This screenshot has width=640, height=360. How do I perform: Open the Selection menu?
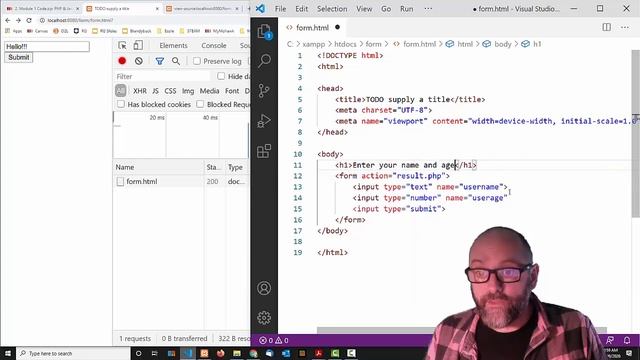coord(332,9)
